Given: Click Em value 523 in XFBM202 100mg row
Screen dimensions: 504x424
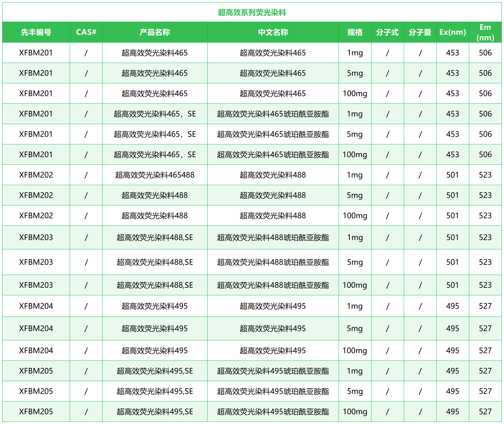Looking at the screenshot, I should coord(485,216).
